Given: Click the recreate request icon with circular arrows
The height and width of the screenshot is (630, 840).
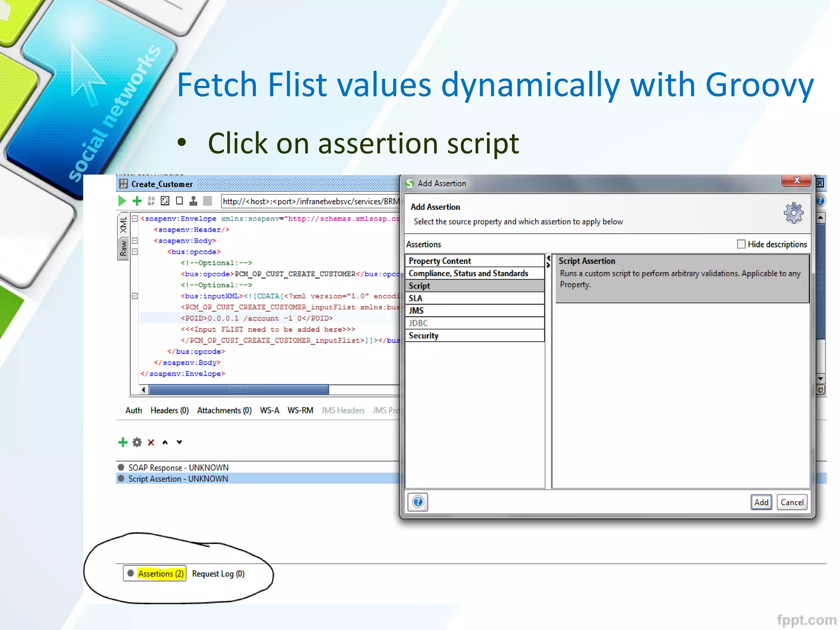Looking at the screenshot, I should coord(165,201).
